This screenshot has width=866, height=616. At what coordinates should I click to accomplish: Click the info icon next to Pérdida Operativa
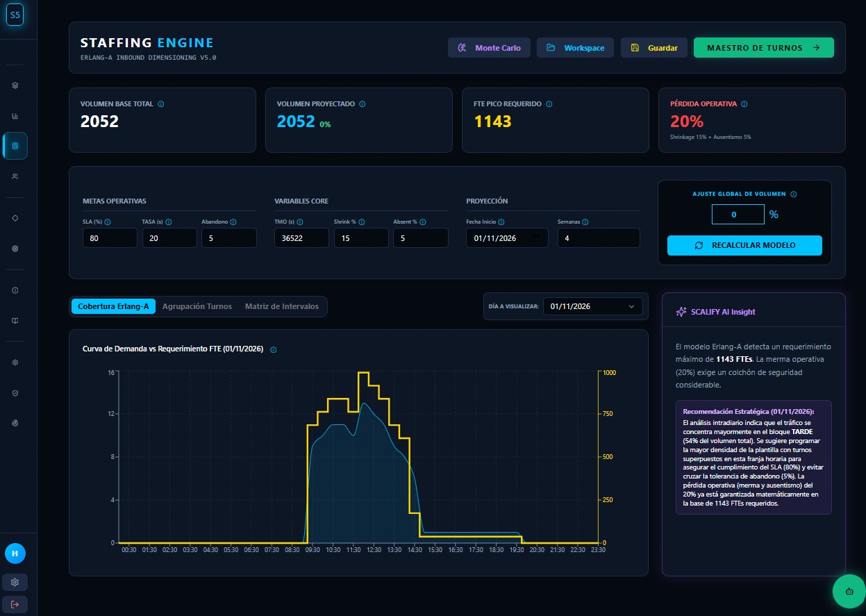[744, 104]
